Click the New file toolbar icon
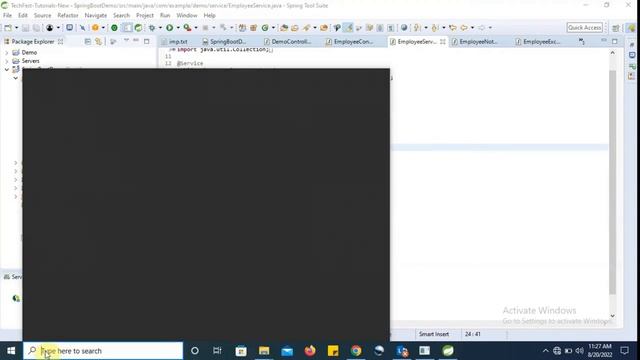 coord(8,28)
